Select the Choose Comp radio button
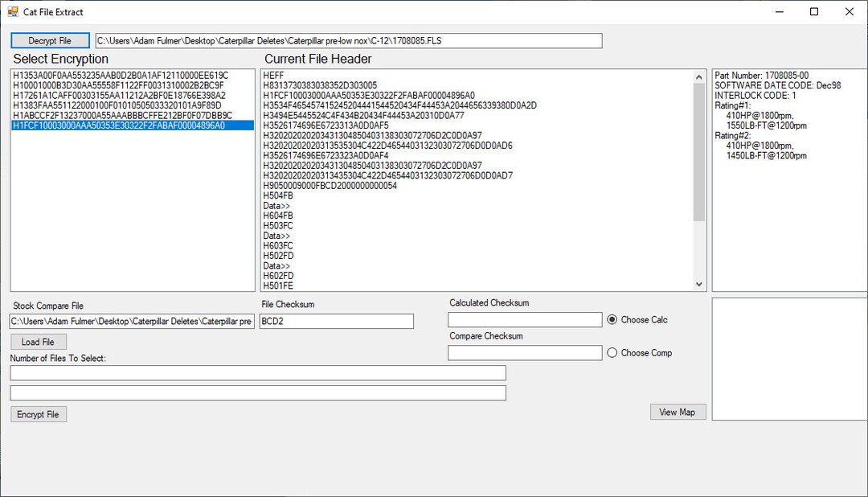Viewport: 868px width, 497px height. click(612, 352)
